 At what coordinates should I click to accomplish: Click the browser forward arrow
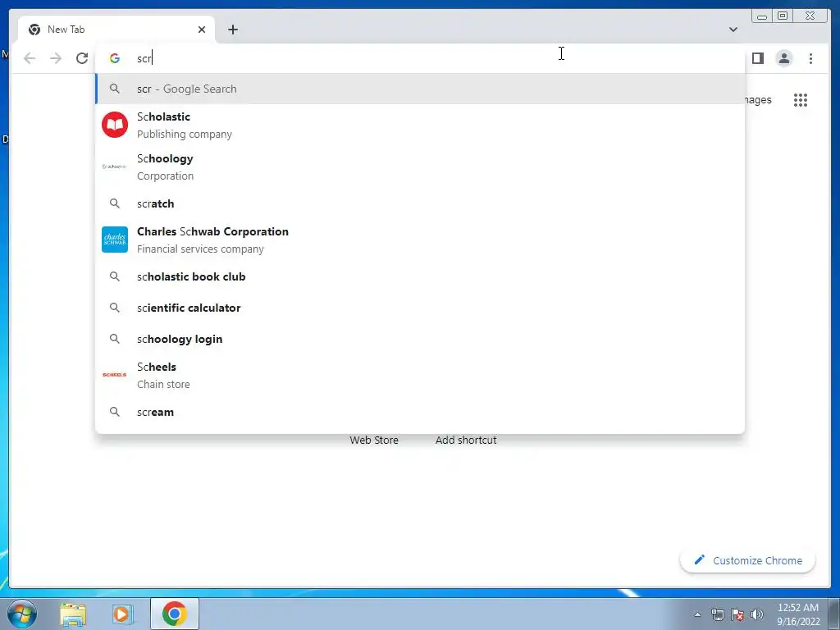pyautogui.click(x=56, y=58)
